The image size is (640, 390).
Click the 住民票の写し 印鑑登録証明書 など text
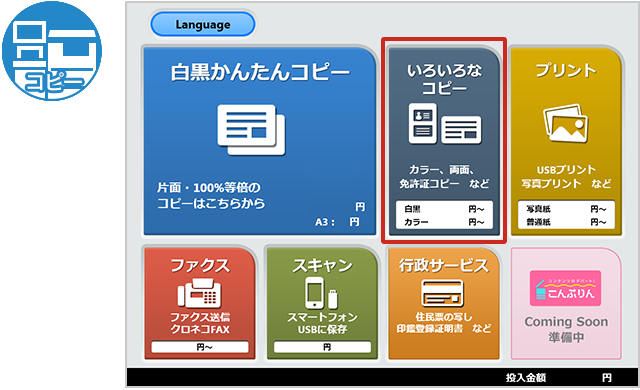444,323
